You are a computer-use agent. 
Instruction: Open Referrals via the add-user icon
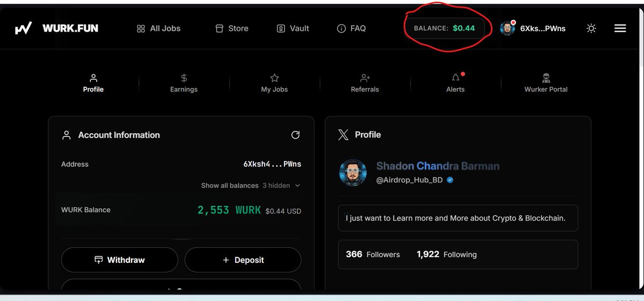pos(365,78)
